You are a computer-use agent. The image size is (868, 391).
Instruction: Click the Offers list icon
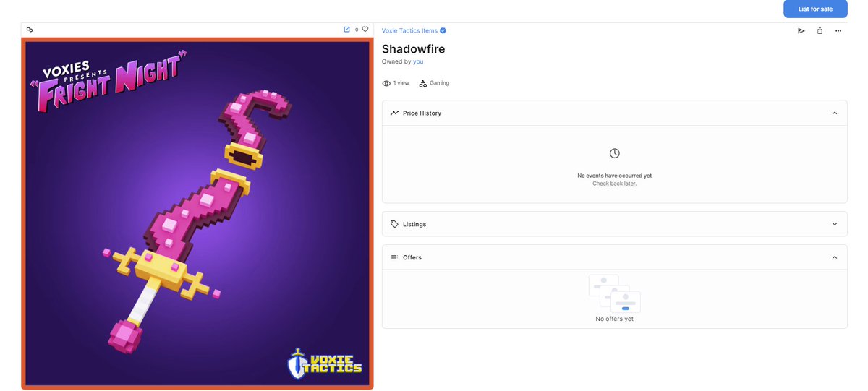[394, 257]
